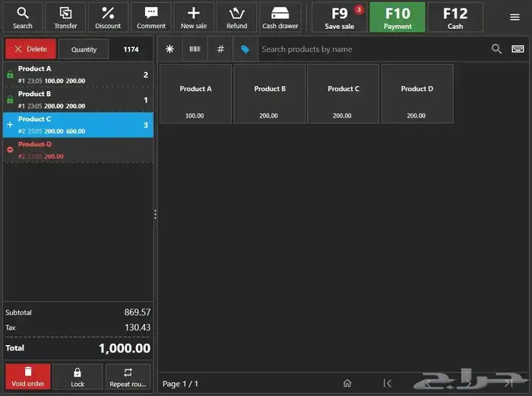Open the hamburger main menu
This screenshot has width=532, height=396.
pyautogui.click(x=515, y=17)
